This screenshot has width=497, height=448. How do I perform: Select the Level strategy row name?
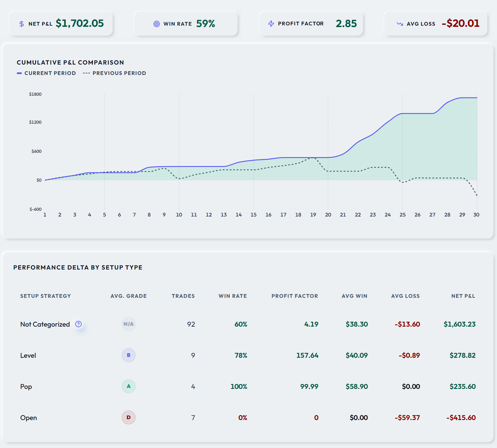(28, 355)
